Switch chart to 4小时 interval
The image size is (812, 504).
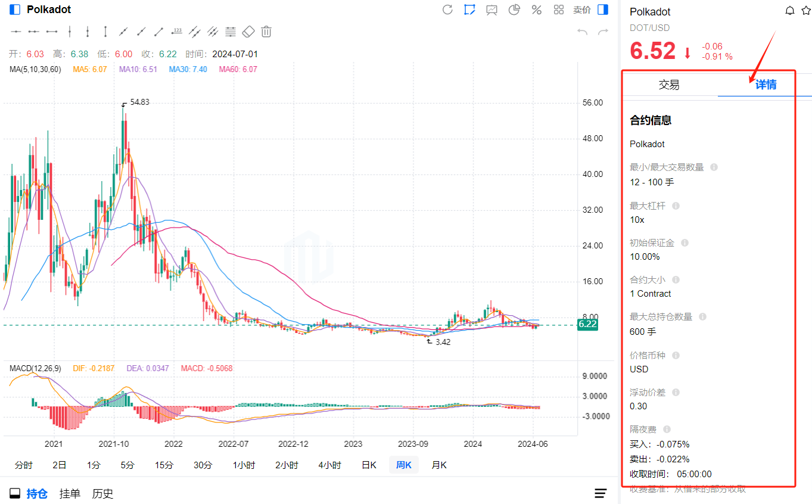(x=329, y=465)
